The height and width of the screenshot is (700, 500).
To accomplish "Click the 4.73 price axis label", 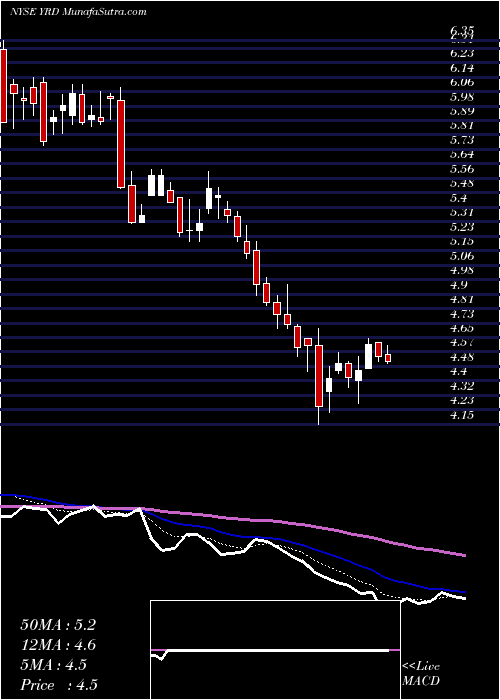I will point(462,314).
